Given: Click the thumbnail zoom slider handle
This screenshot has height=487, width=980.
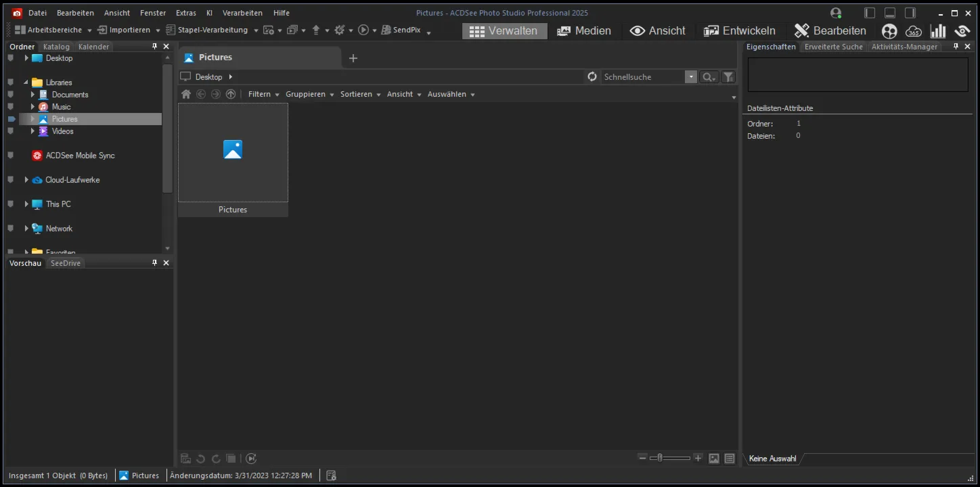Looking at the screenshot, I should (x=660, y=458).
